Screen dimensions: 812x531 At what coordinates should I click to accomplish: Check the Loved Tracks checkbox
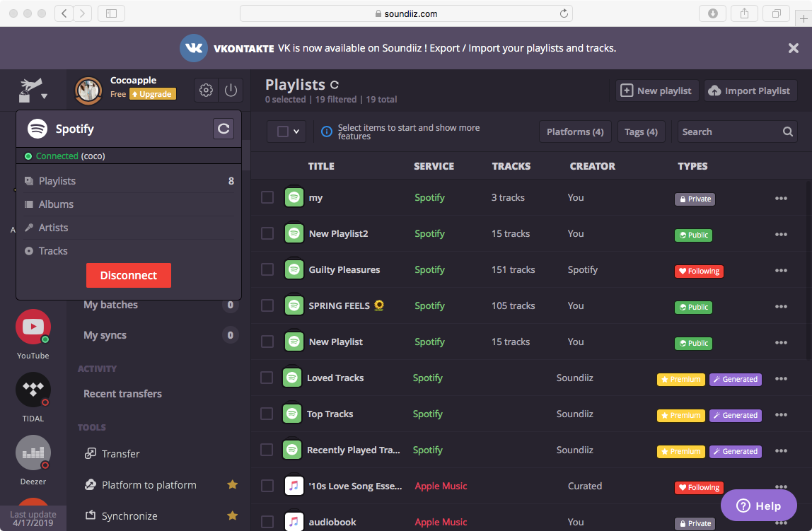(x=266, y=378)
